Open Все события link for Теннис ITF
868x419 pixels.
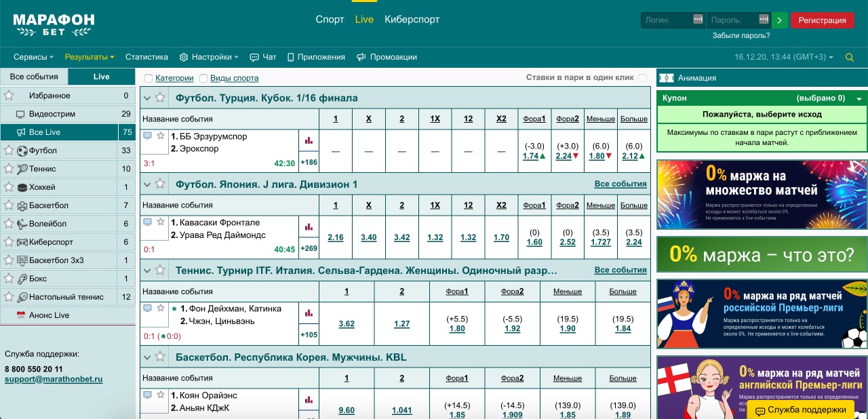click(620, 270)
